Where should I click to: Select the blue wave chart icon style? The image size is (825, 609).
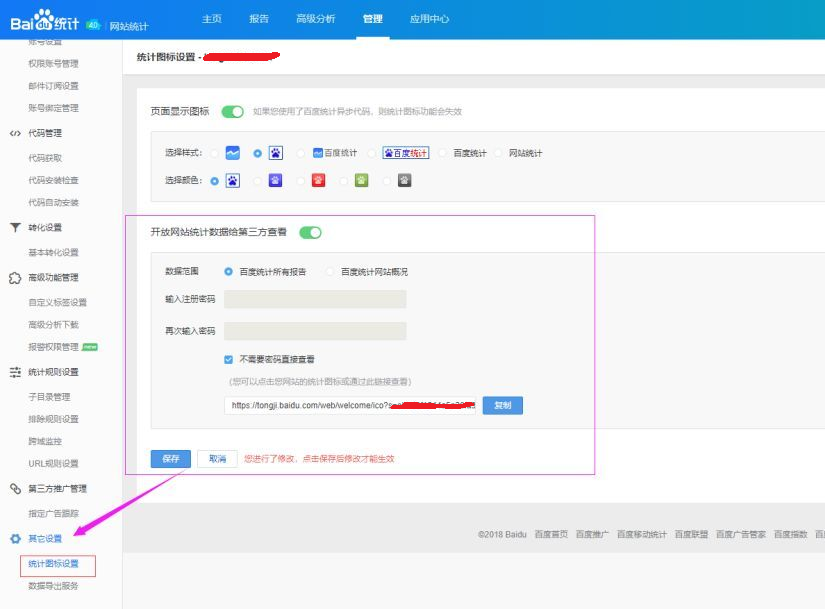(x=232, y=153)
